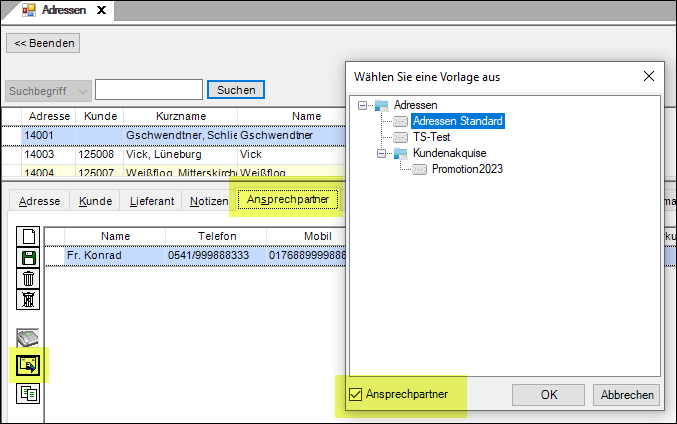Image resolution: width=677 pixels, height=424 pixels.
Task: Click the delete trash can icon
Action: click(x=29, y=278)
